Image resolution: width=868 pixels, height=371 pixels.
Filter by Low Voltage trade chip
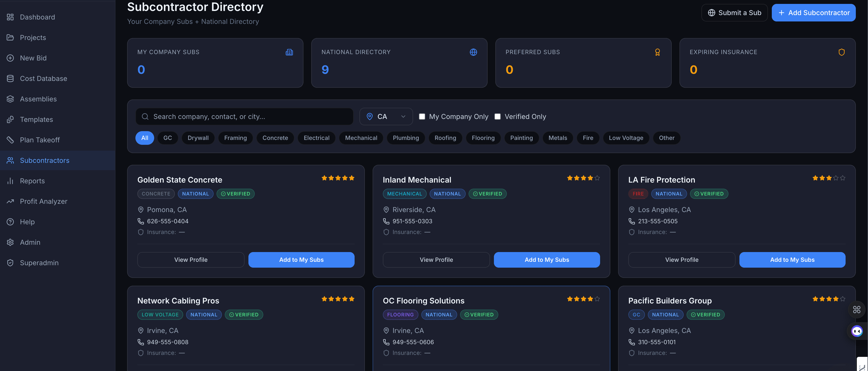[626, 138]
